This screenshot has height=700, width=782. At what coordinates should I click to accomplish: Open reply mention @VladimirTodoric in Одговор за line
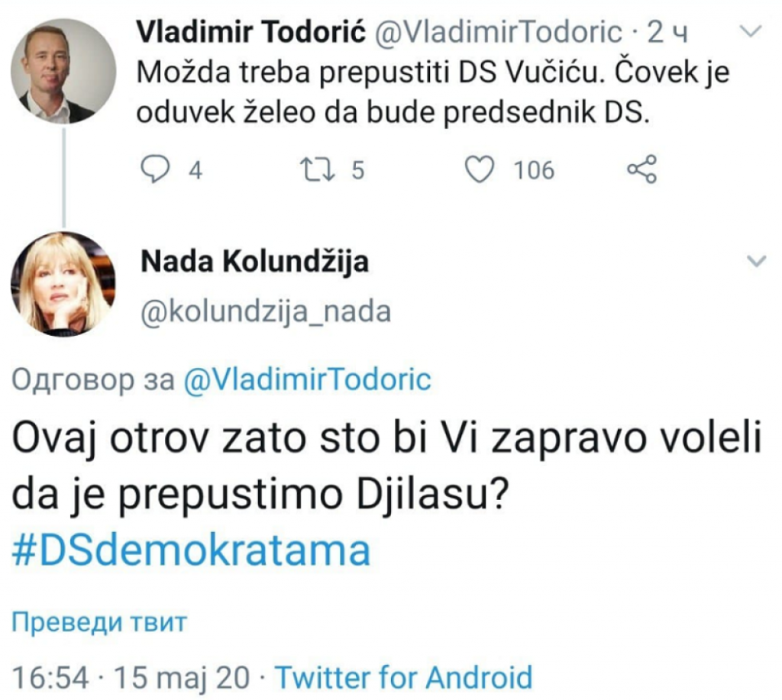click(x=306, y=379)
